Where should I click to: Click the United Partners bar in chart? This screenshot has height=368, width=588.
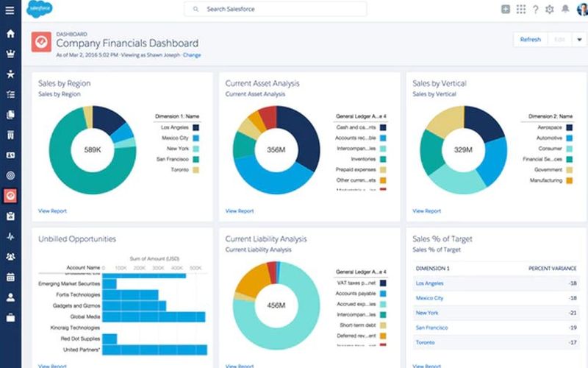[154, 350]
